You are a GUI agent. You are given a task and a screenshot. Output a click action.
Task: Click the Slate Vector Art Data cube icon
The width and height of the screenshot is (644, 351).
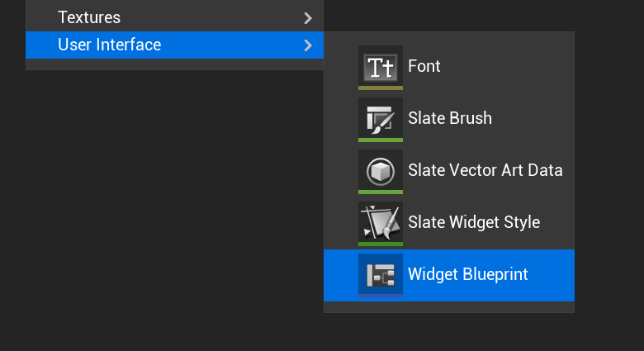[381, 170]
